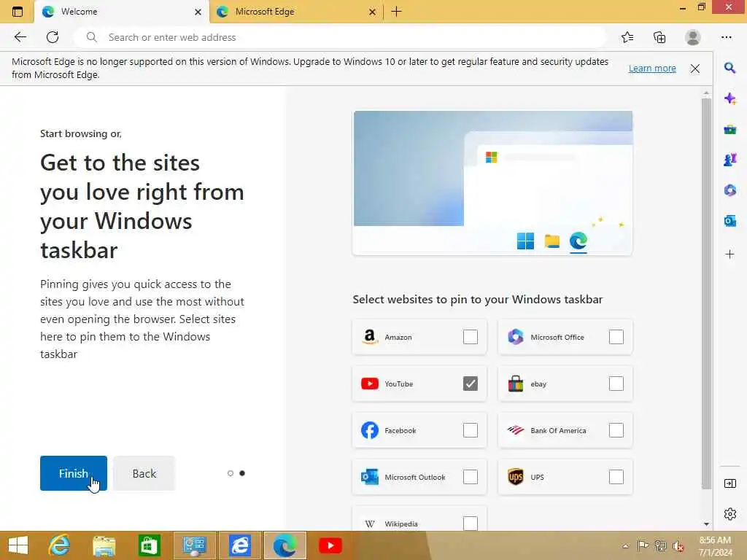Click the Finish button
Screen dimensions: 747x560
coord(74,472)
